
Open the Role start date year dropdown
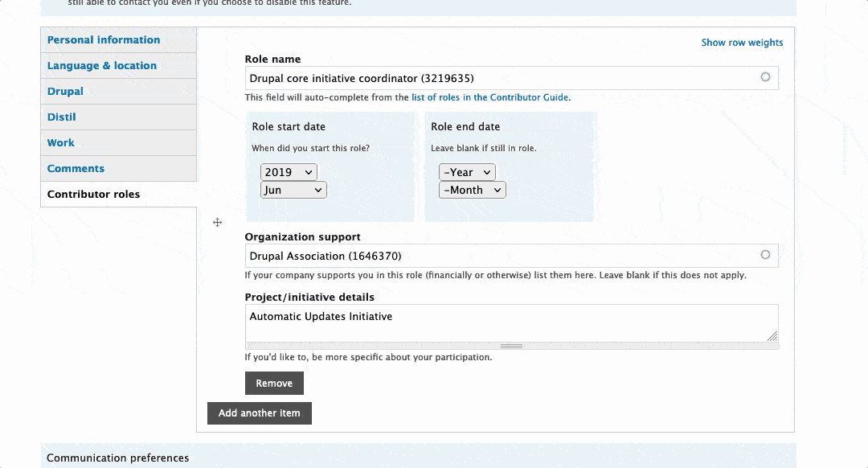[x=289, y=172]
